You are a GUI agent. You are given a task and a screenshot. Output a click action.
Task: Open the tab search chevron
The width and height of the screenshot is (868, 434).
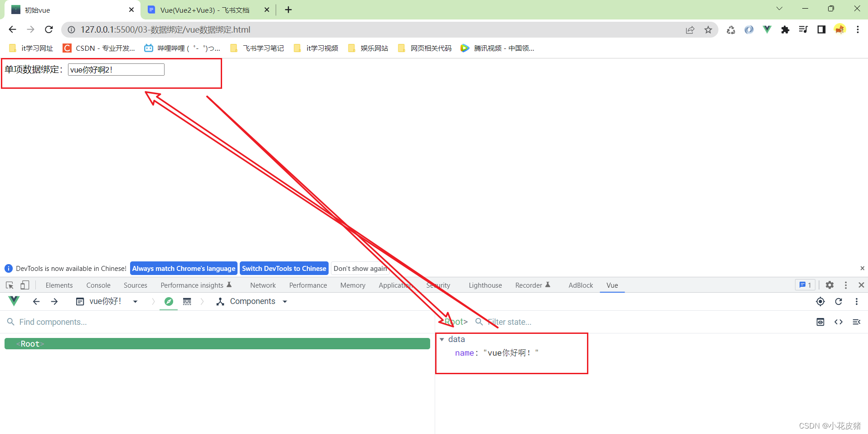coord(779,9)
